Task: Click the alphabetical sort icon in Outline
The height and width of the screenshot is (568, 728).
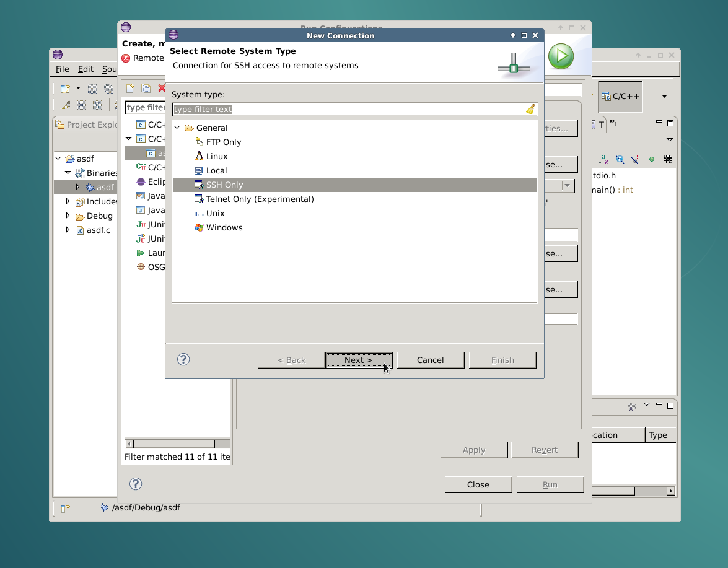Action: (x=603, y=159)
